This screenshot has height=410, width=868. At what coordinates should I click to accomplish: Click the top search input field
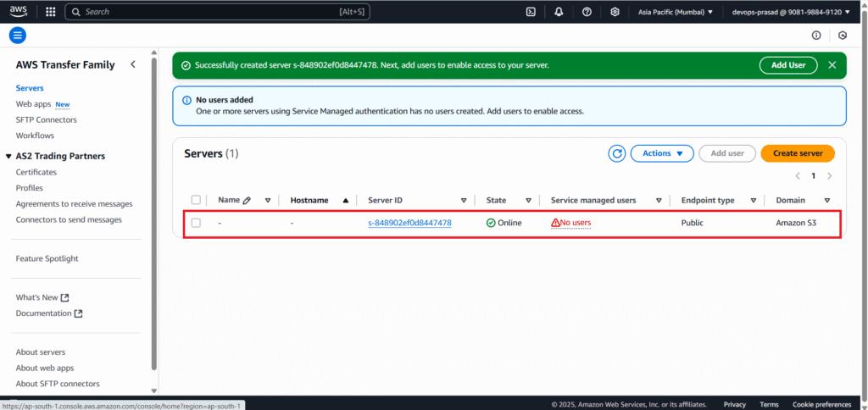(218, 12)
